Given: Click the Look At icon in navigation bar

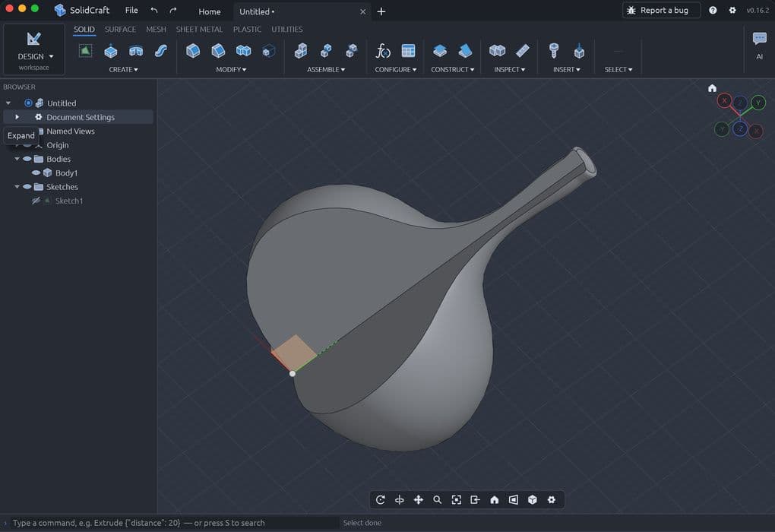Looking at the screenshot, I should [x=476, y=500].
